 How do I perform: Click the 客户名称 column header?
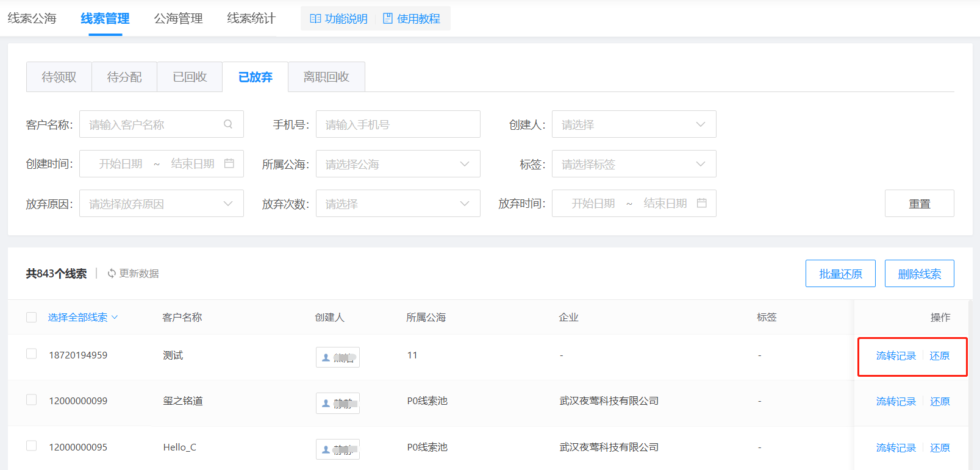tap(182, 318)
